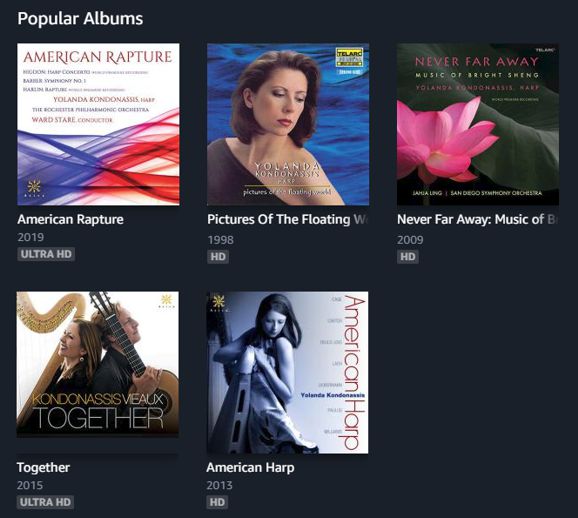
Task: Click HD badge under Never Far Away
Action: 408,257
